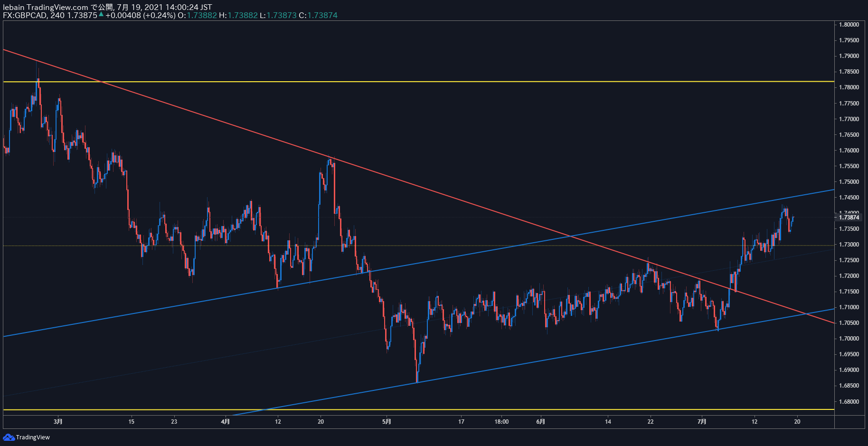Open the TradingView wordmark link
868x446 pixels.
(x=33, y=437)
